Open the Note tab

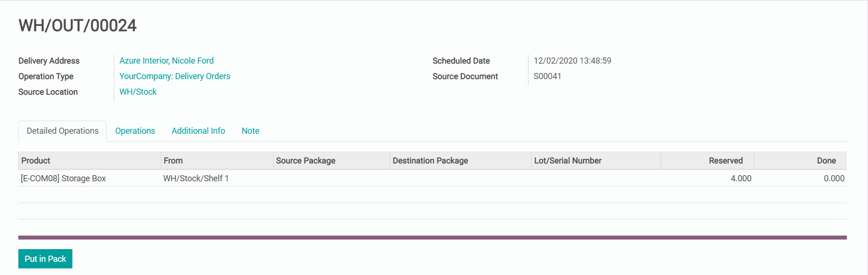tap(250, 131)
